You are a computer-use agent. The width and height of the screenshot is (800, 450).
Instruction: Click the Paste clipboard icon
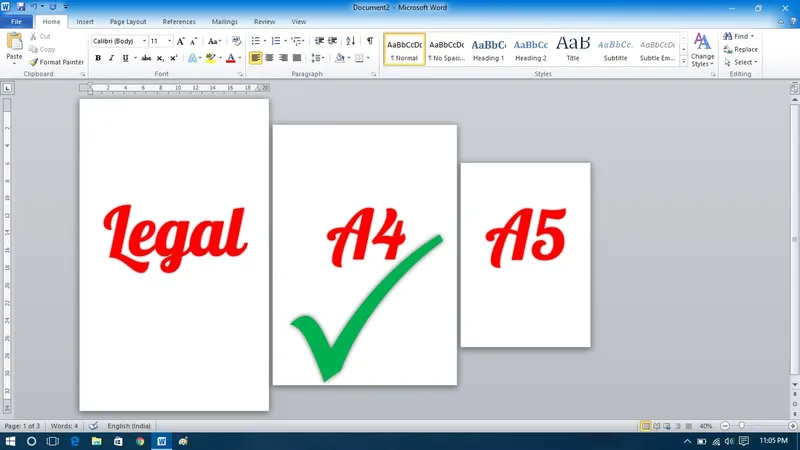click(x=14, y=41)
